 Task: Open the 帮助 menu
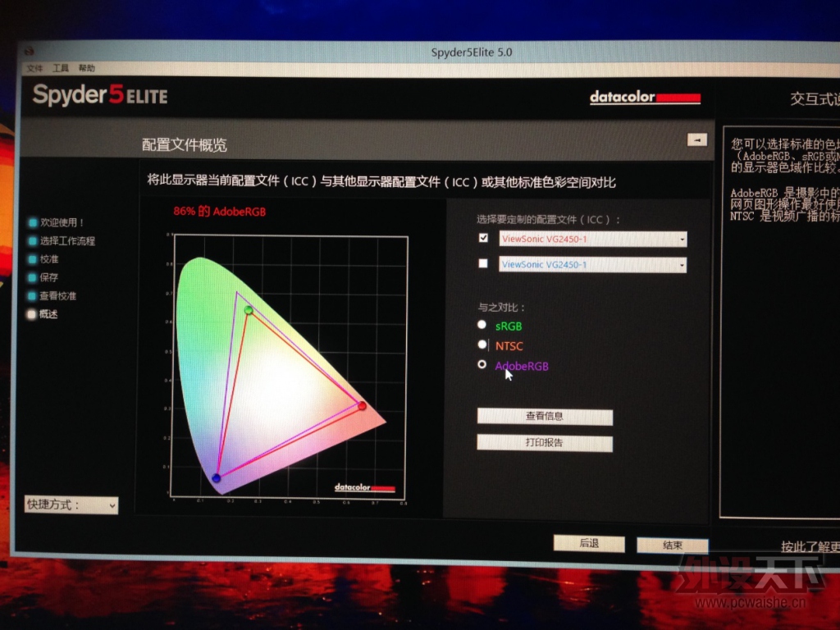(x=87, y=68)
